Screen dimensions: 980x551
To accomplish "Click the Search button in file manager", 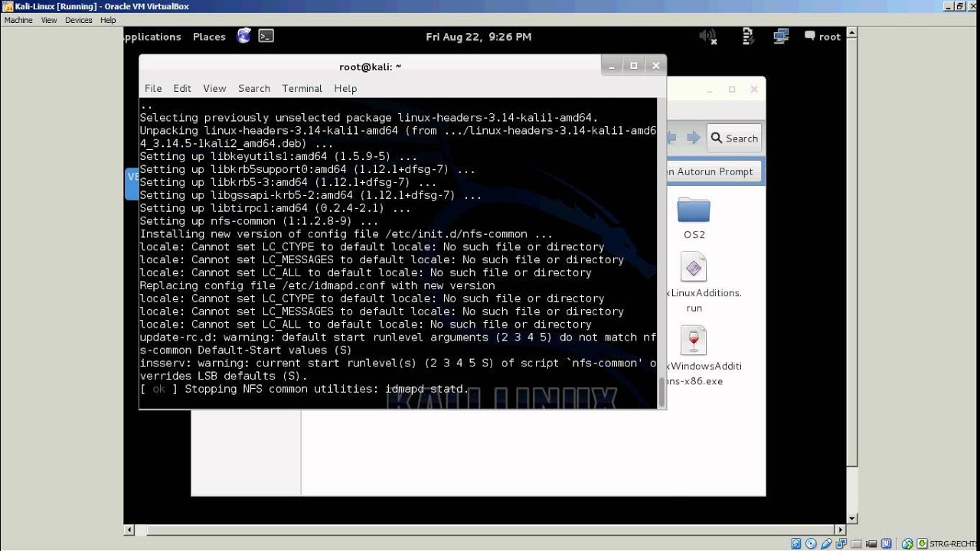I will pos(734,138).
